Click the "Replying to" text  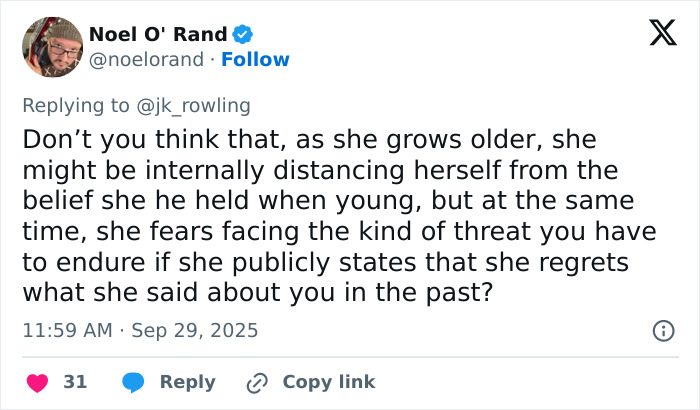[74, 104]
